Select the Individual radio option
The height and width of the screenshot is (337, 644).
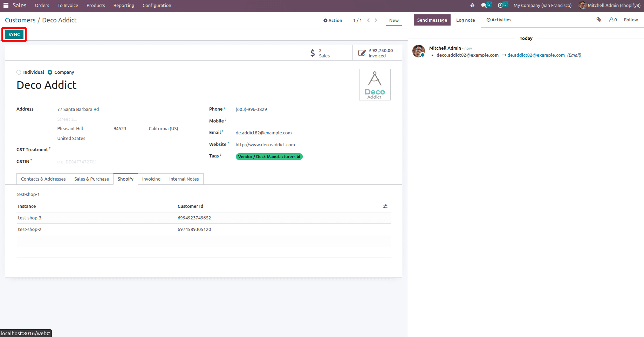click(19, 72)
